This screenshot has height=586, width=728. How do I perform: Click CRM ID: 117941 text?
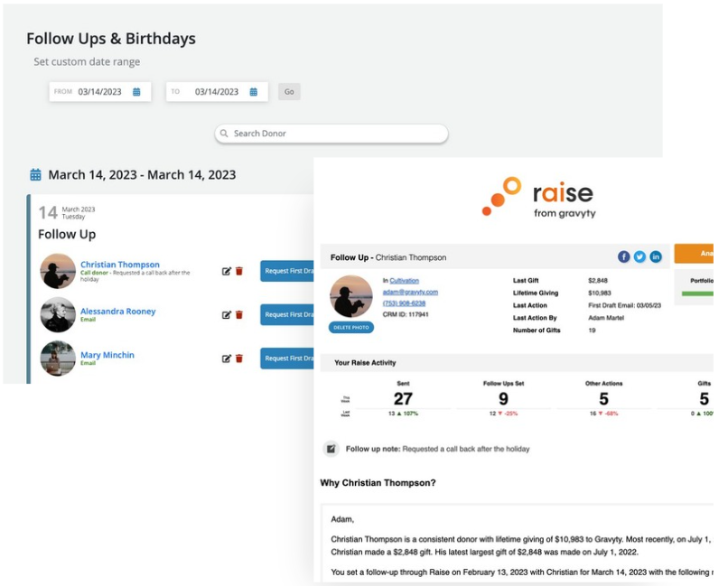click(x=406, y=314)
